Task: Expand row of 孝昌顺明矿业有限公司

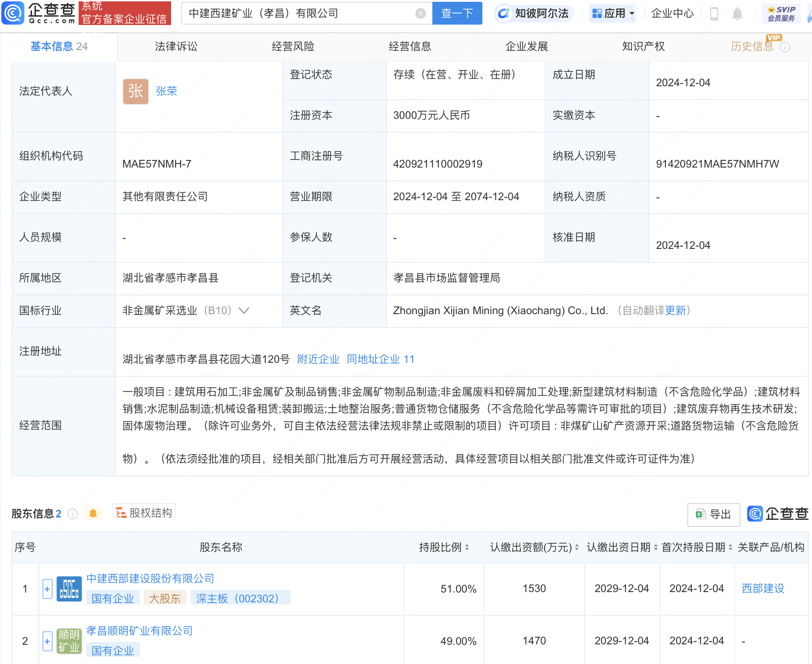Action: click(47, 641)
